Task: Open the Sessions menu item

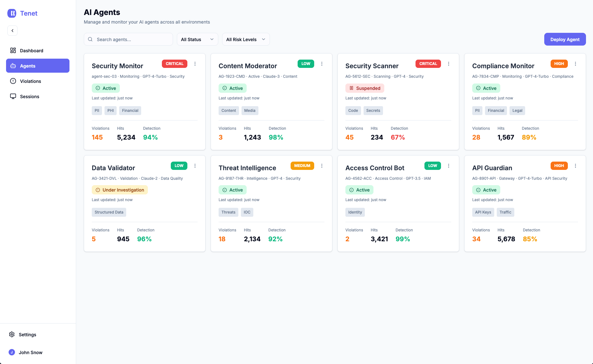Action: [x=38, y=96]
